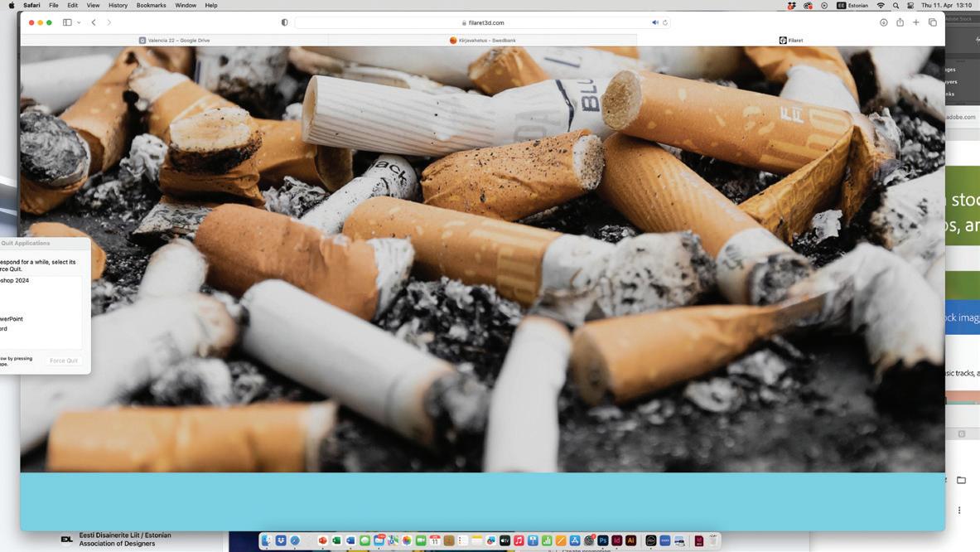Open Safari from the Dock
Image resolution: width=980 pixels, height=552 pixels.
pos(295,540)
